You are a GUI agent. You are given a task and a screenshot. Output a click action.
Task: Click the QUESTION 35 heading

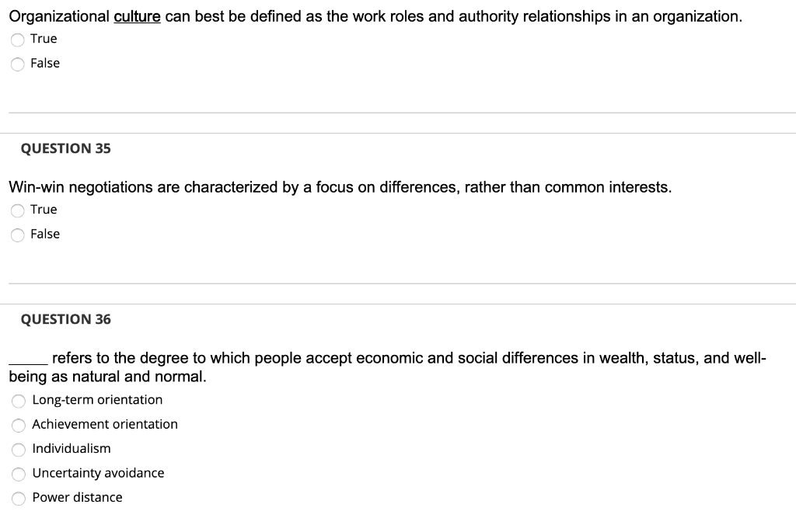click(x=66, y=148)
